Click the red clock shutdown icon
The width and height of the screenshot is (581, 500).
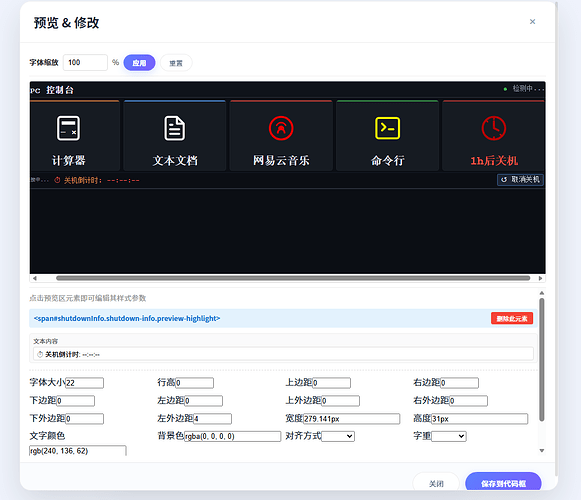(x=494, y=128)
